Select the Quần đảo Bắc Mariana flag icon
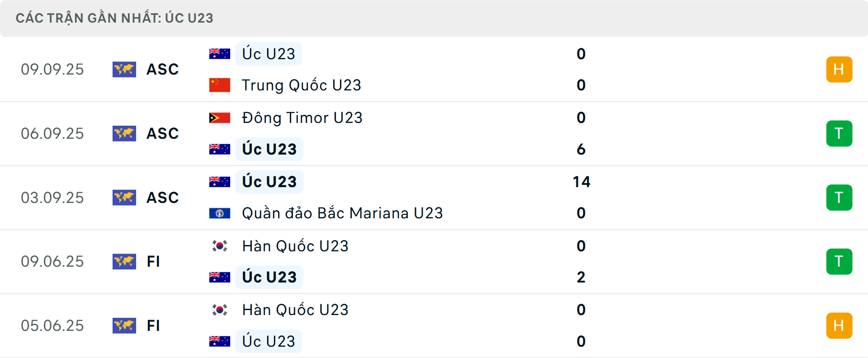 coord(220,213)
